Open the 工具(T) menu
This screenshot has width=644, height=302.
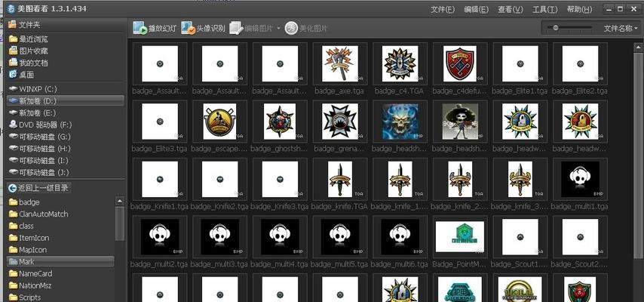[545, 9]
